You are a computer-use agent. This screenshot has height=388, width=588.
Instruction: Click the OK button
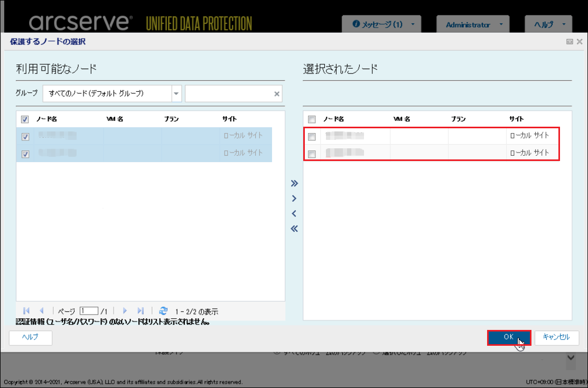508,337
